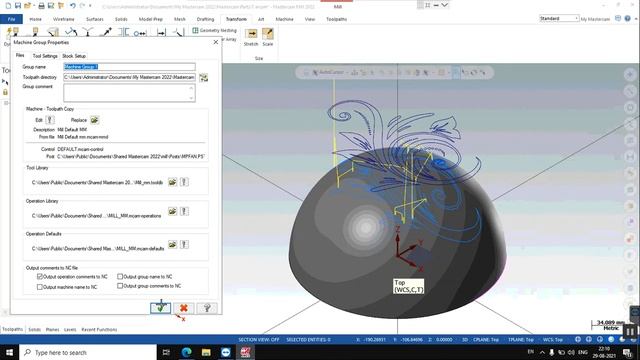The height and width of the screenshot is (360, 640).
Task: Click the Group name input field
Action: click(x=129, y=67)
